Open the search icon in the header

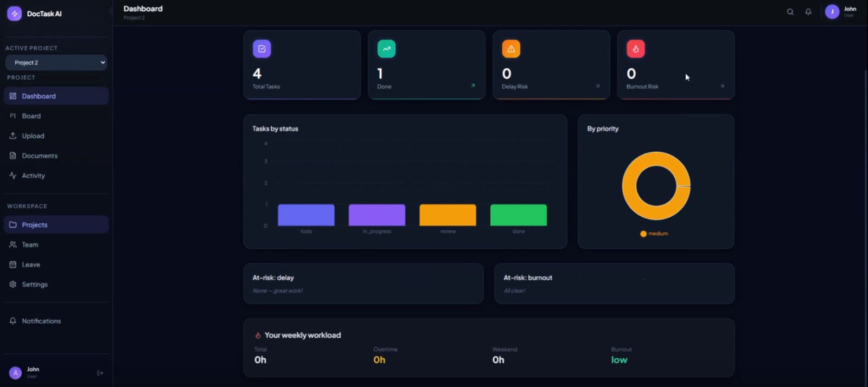coord(790,12)
